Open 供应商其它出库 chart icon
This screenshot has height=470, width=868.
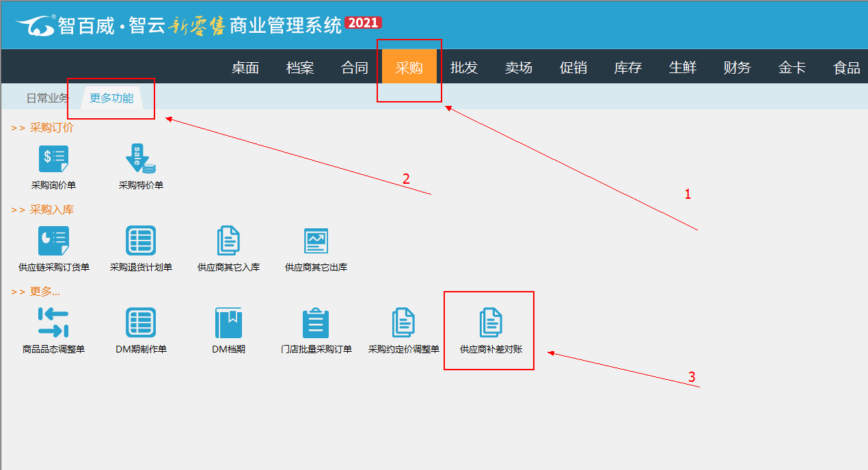click(316, 241)
